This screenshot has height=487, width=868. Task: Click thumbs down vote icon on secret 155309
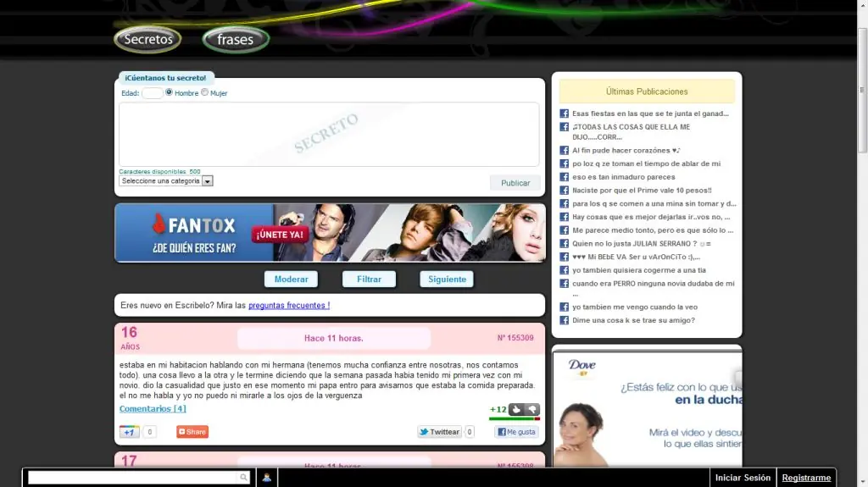coord(532,410)
